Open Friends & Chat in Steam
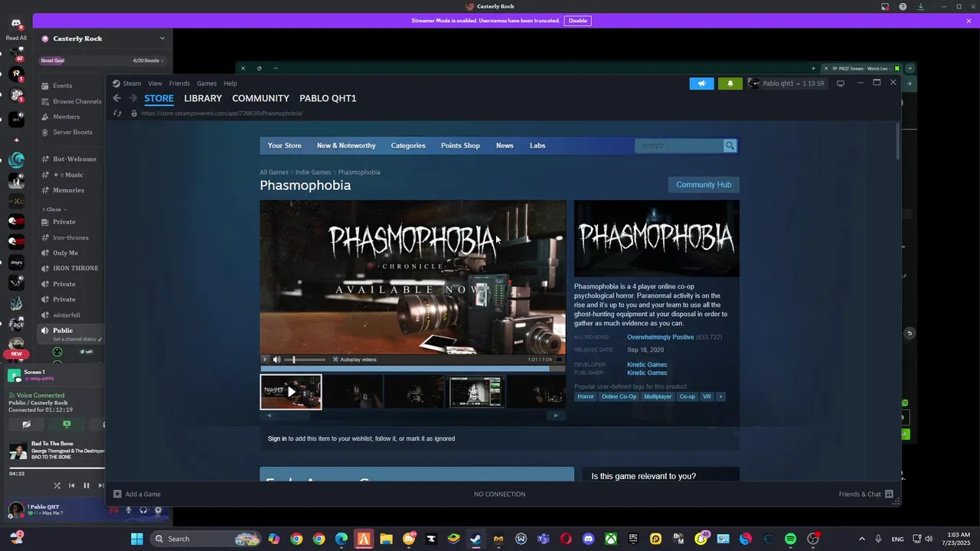This screenshot has height=551, width=980. point(866,494)
